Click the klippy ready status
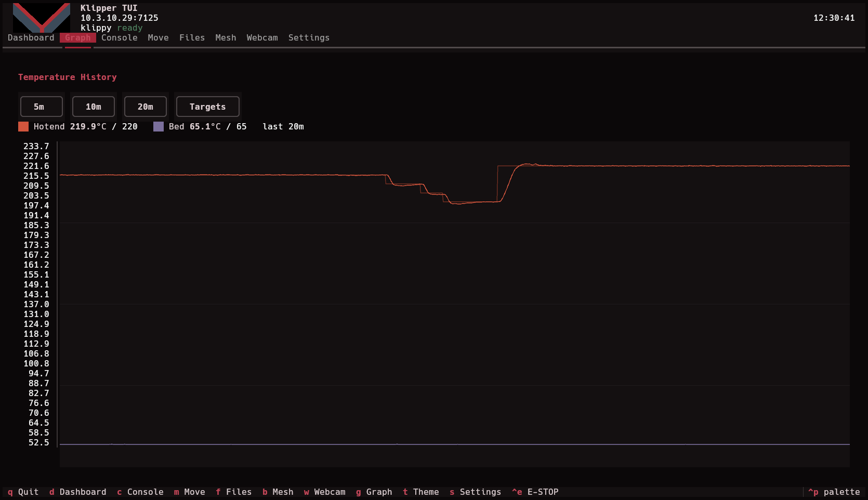The image size is (868, 500). click(x=112, y=28)
